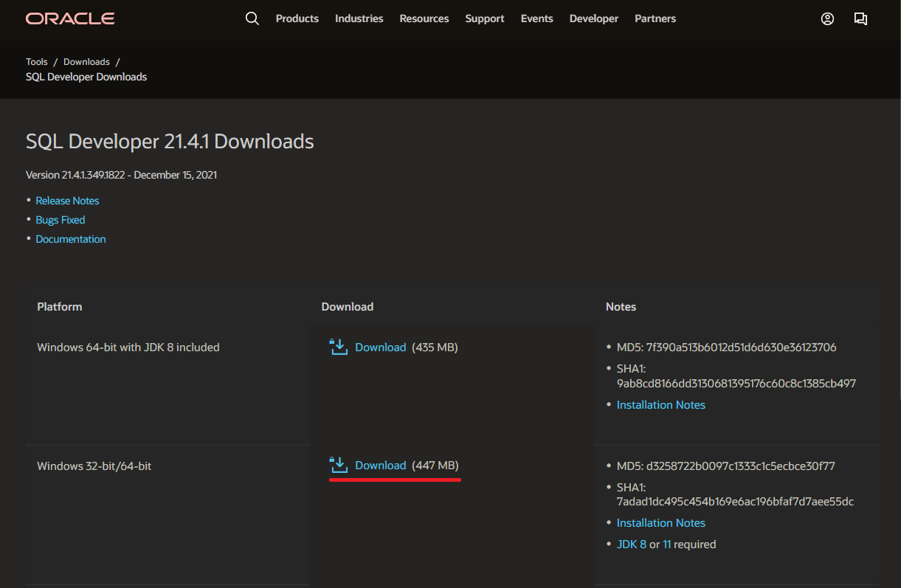Click download icon for Windows 32-bit/64-bit
Screen dimensions: 901x588
(338, 465)
